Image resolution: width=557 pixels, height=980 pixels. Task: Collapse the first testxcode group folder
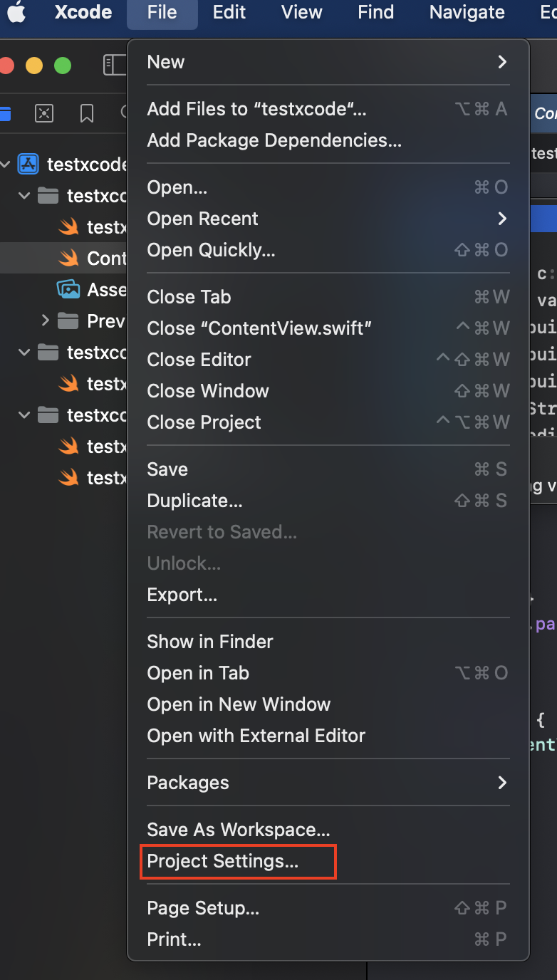pyautogui.click(x=25, y=195)
